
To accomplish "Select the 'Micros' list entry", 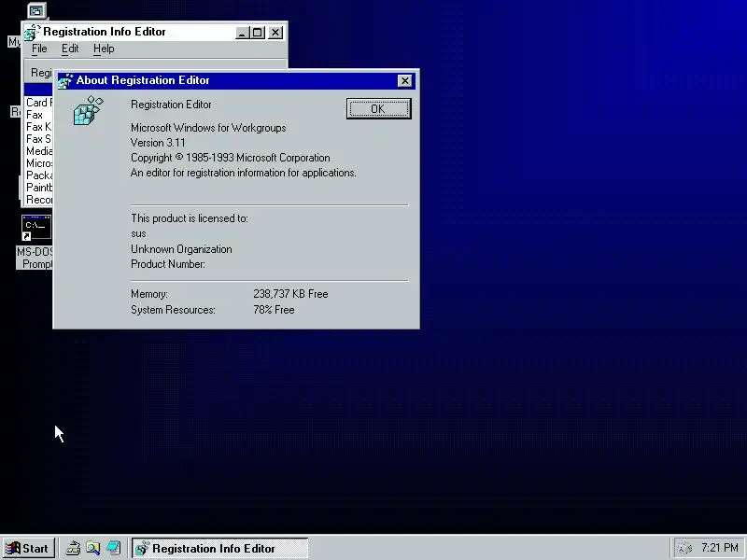I will tap(39, 163).
